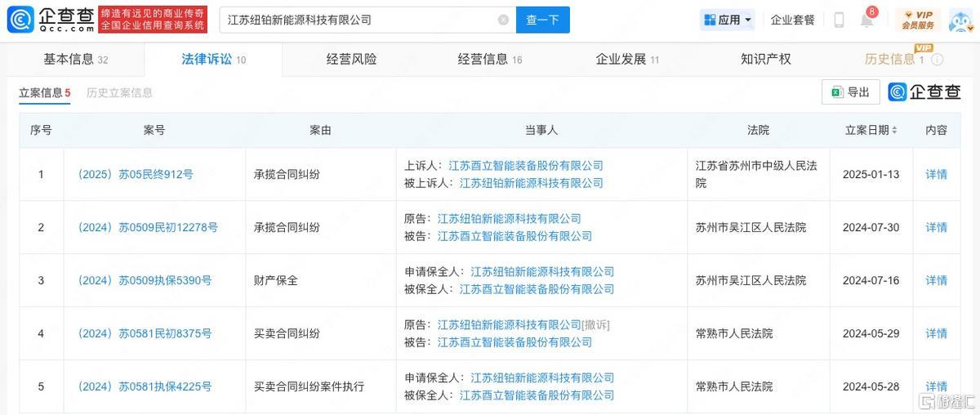
Task: Select date cell 2024-07-16
Action: [x=871, y=280]
